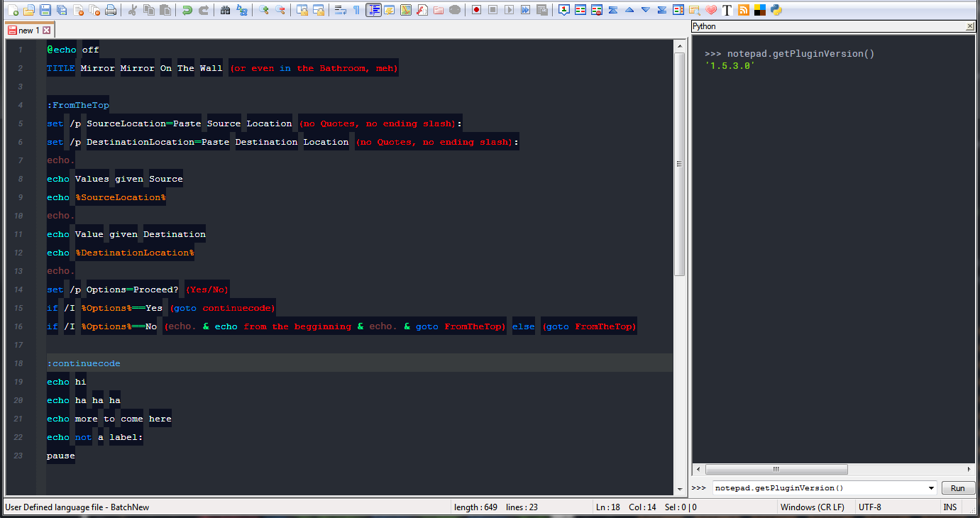
Task: Click the Python console horizontal scrollbar thumb
Action: point(776,469)
